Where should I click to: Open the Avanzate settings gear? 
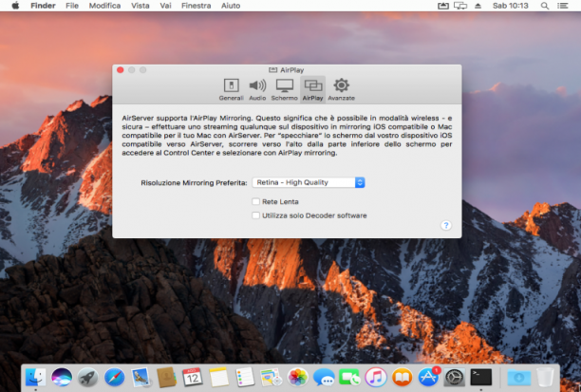341,89
